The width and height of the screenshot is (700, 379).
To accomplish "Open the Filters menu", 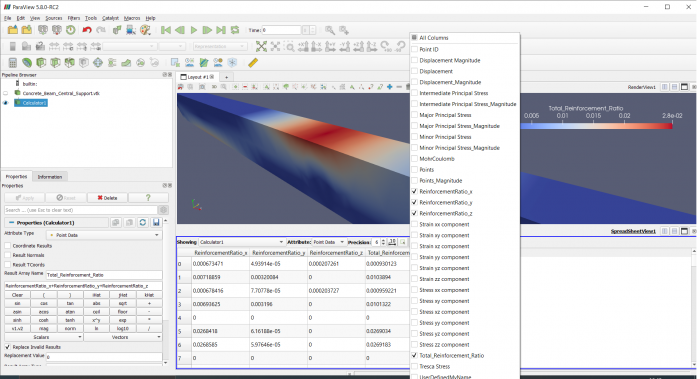I will [x=74, y=18].
